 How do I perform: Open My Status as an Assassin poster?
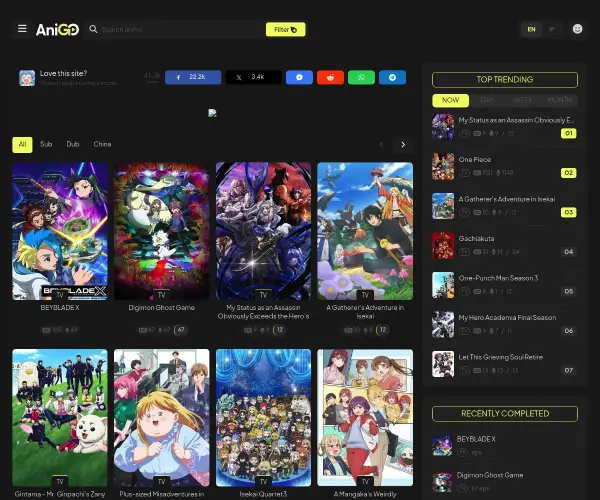tap(263, 231)
